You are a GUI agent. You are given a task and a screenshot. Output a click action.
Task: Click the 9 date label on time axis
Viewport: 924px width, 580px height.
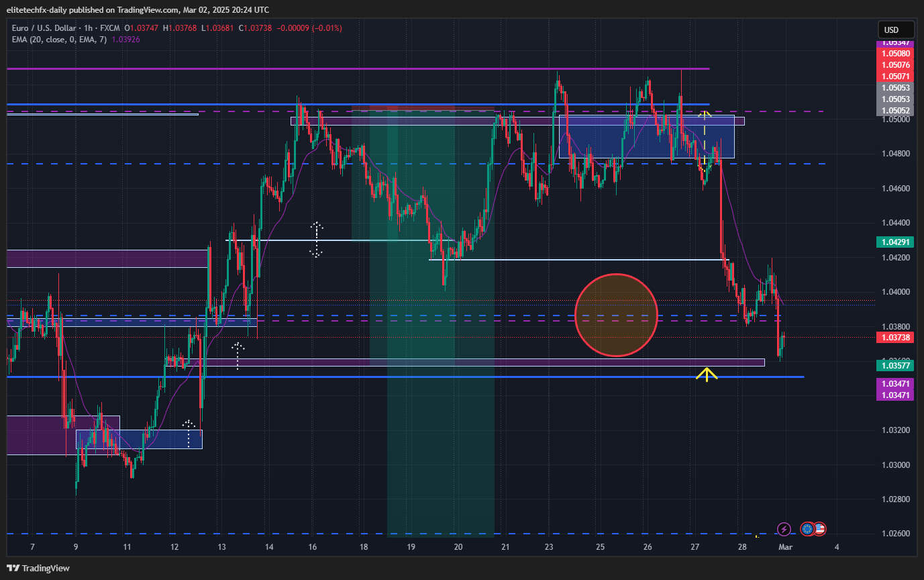(x=76, y=547)
